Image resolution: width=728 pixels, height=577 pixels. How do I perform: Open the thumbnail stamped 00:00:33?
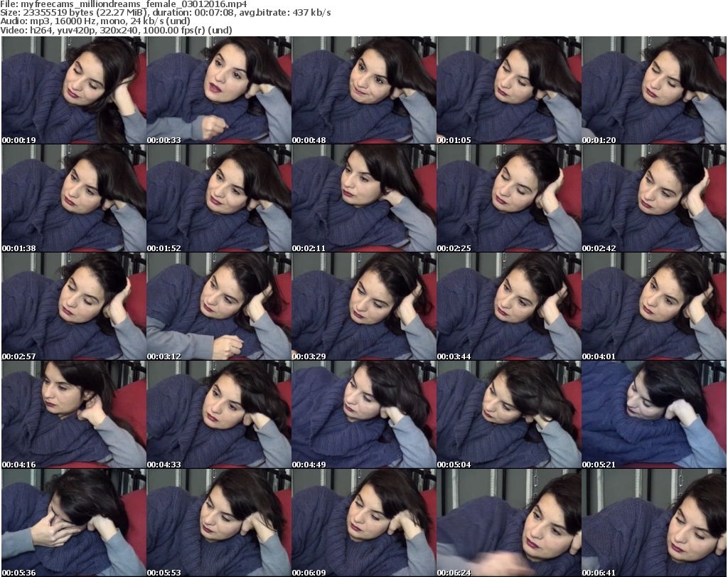(x=219, y=90)
